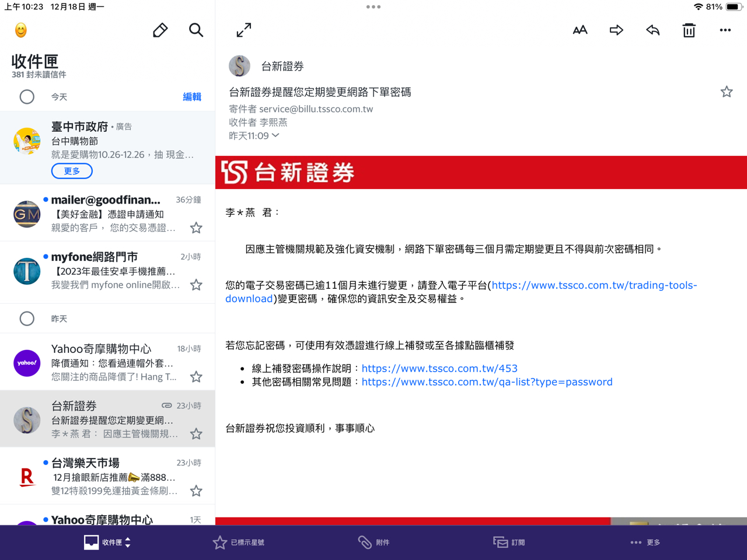Image resolution: width=747 pixels, height=560 pixels.
Task: Reply to the 台新證券 email
Action: coord(652,30)
